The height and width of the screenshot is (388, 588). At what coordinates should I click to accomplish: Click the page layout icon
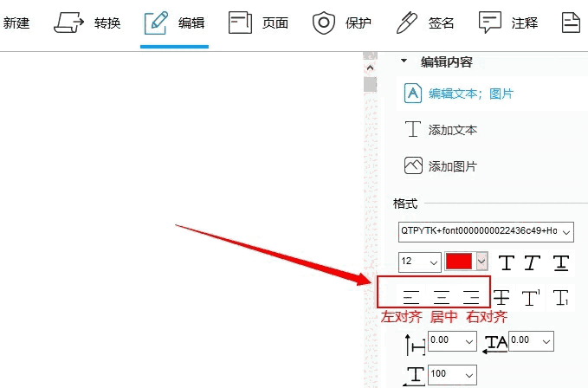(240, 23)
